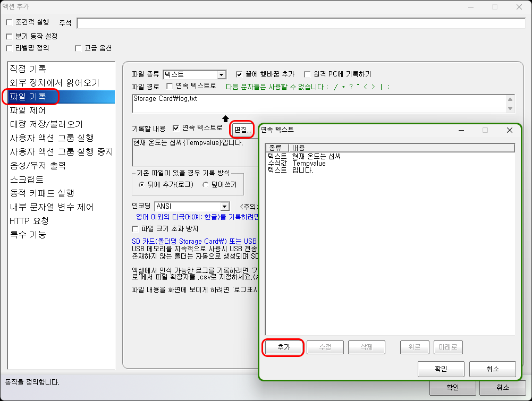This screenshot has width=532, height=401.
Task: Enable 원격 PC에 기록하기
Action: click(307, 74)
